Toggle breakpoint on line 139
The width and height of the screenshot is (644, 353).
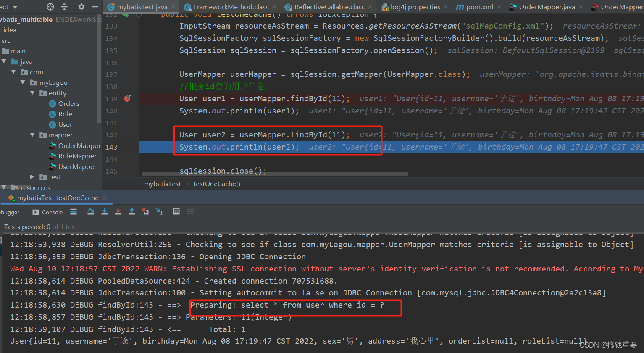[127, 98]
